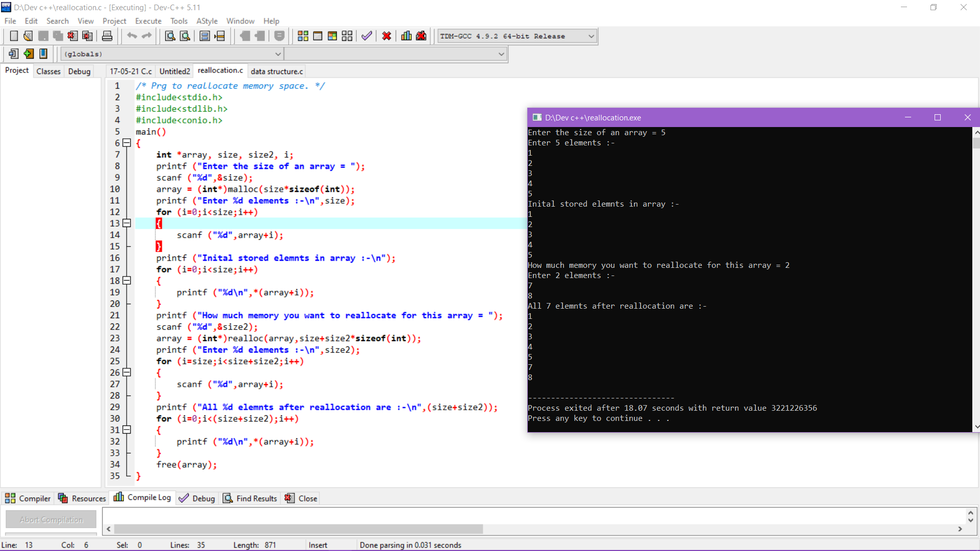The width and height of the screenshot is (980, 551).
Task: Click the New file toolbar icon
Action: [14, 36]
